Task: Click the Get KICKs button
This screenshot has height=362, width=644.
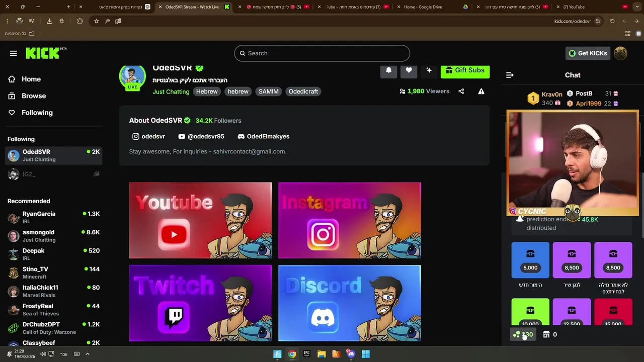Action: pos(588,53)
